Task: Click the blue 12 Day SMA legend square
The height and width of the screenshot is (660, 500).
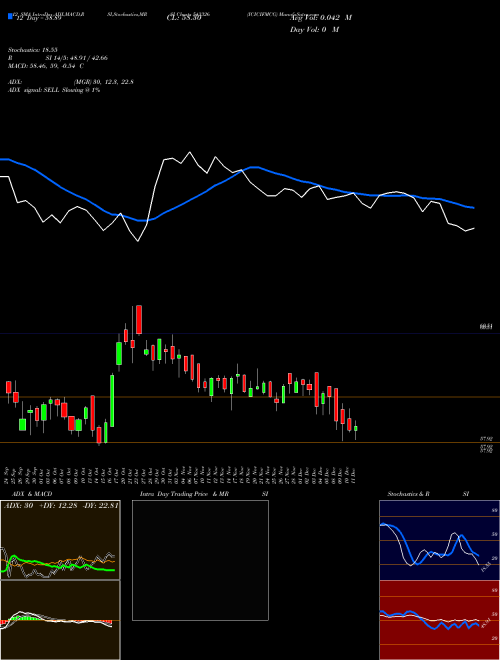Action: 10,16
